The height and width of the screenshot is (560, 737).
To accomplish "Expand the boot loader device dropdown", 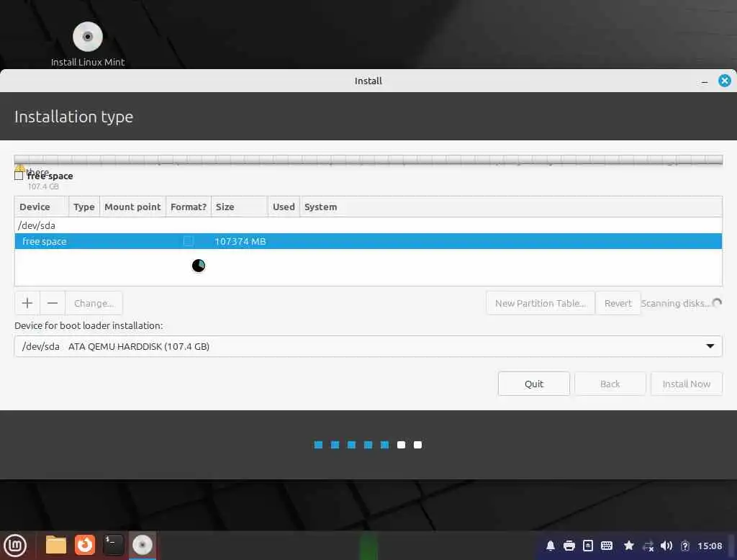I will 368,346.
